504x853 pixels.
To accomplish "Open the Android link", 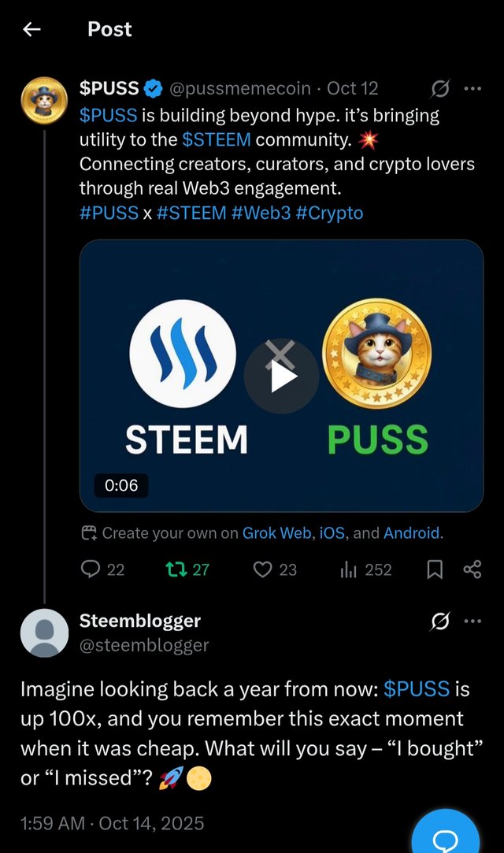I will 412,532.
